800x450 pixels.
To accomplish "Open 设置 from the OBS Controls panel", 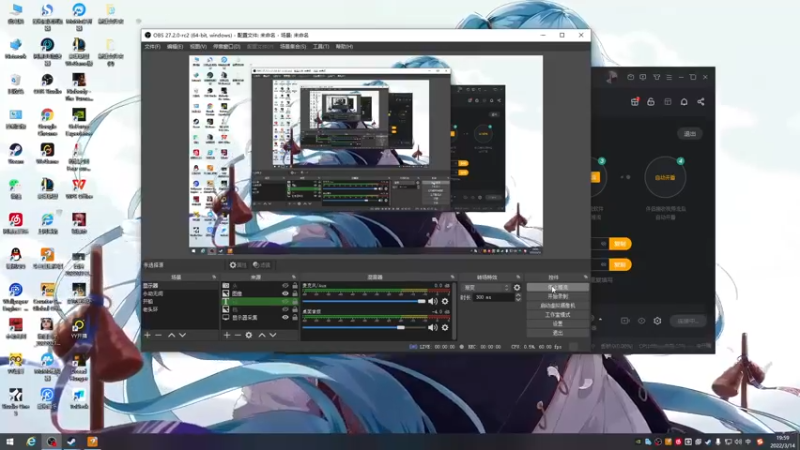I will (x=558, y=323).
